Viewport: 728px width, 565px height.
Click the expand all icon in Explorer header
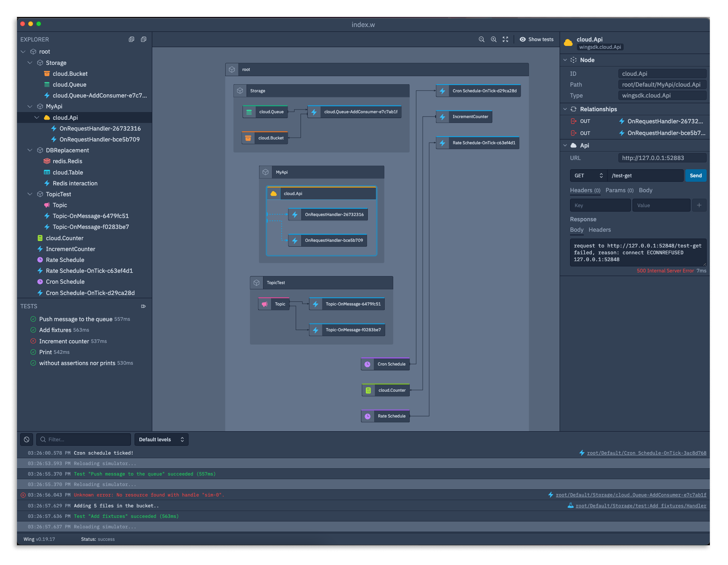131,39
